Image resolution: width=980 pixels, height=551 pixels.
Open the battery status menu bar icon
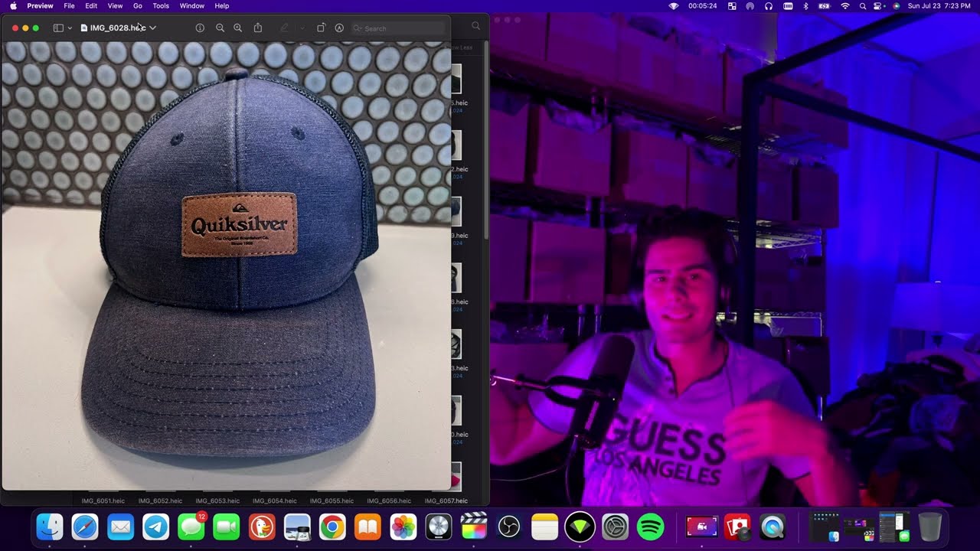825,6
